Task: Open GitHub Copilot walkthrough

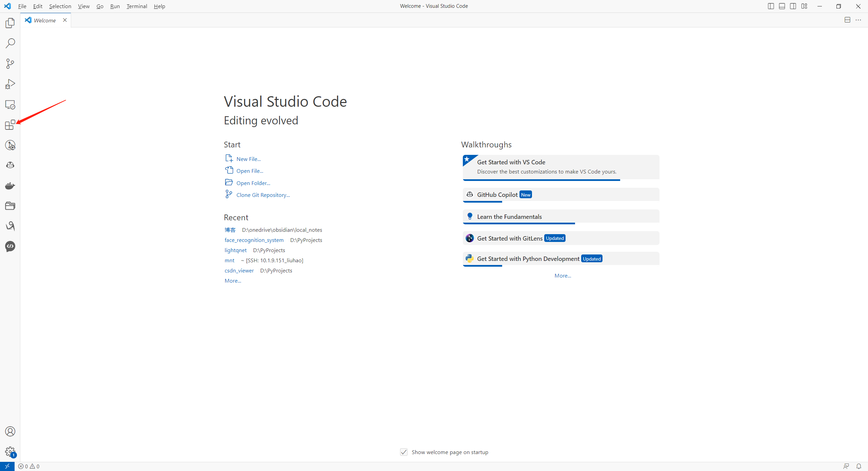Action: click(561, 195)
